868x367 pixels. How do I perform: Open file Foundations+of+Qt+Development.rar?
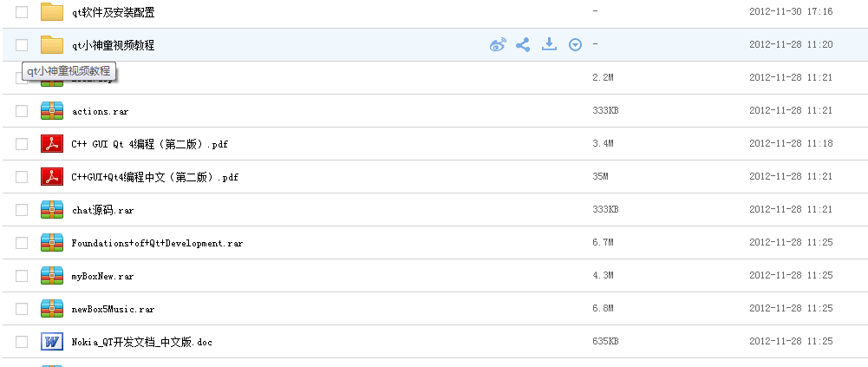click(x=157, y=243)
